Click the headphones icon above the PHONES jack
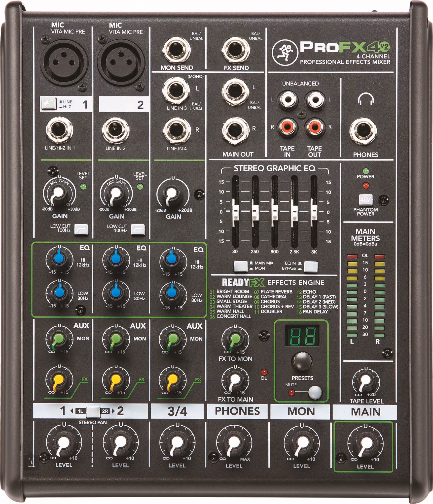Image resolution: width=433 pixels, height=504 pixels. click(x=366, y=99)
